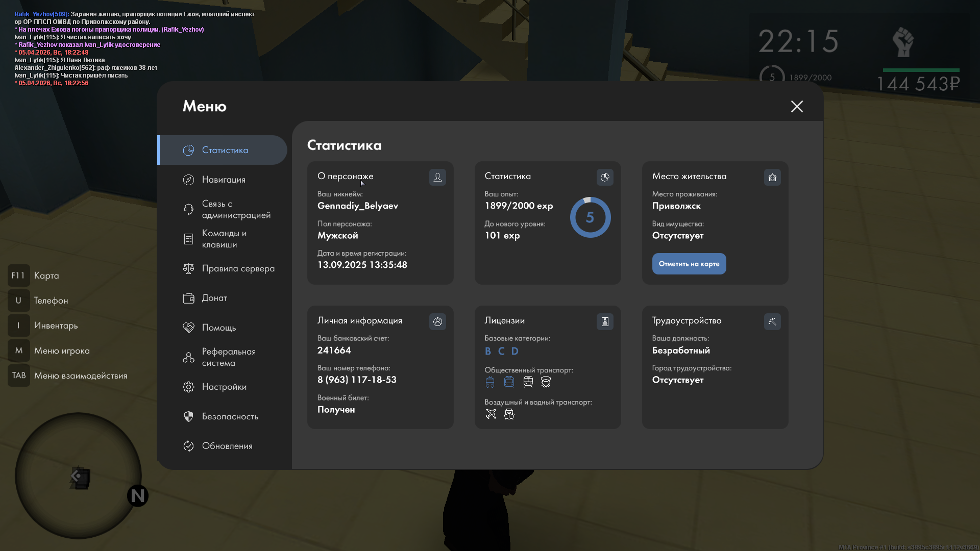This screenshot has height=551, width=980.
Task: Click the pickaxe icon in Трудоустройство card
Action: click(772, 322)
